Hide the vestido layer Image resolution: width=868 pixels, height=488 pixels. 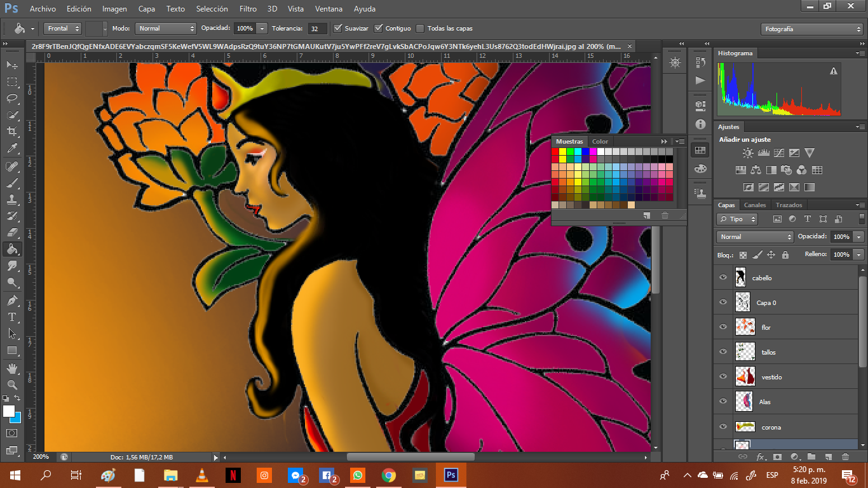723,377
